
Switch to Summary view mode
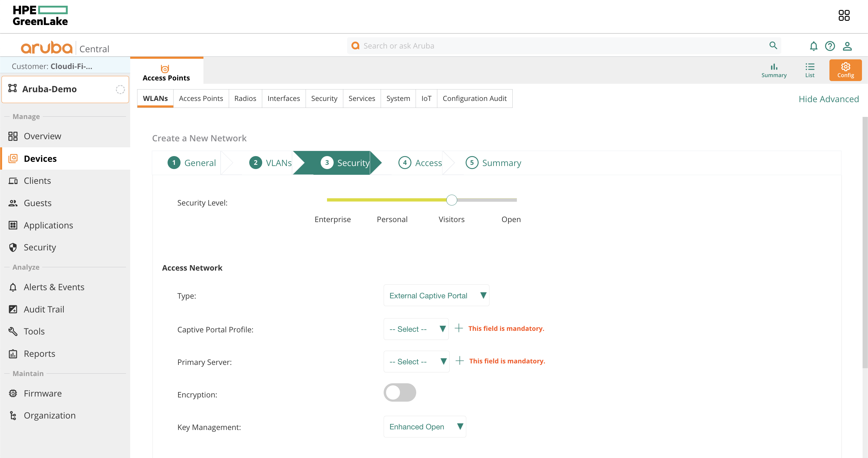coord(774,70)
